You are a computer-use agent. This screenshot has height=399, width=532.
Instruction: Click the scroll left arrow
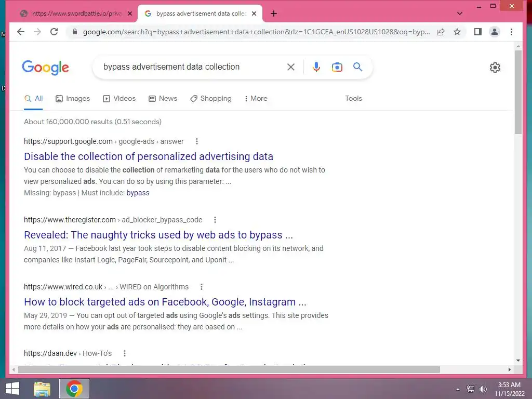click(x=14, y=369)
